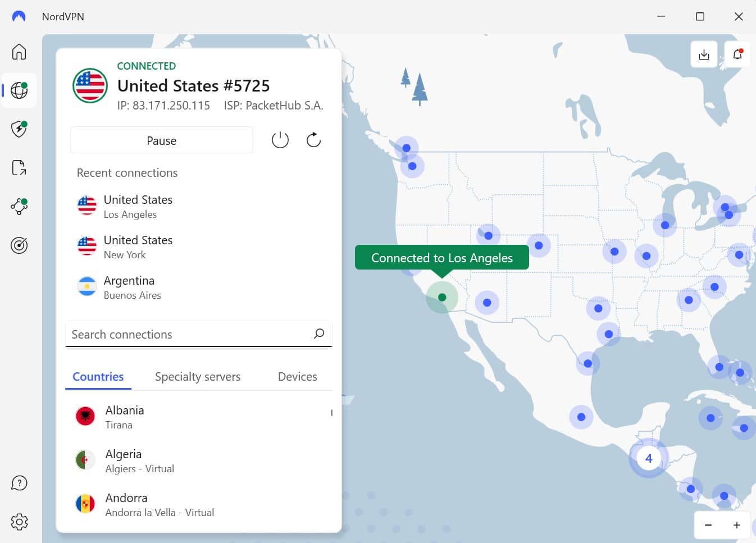Click the Algeria flag icon
The image size is (756, 543).
85,460
